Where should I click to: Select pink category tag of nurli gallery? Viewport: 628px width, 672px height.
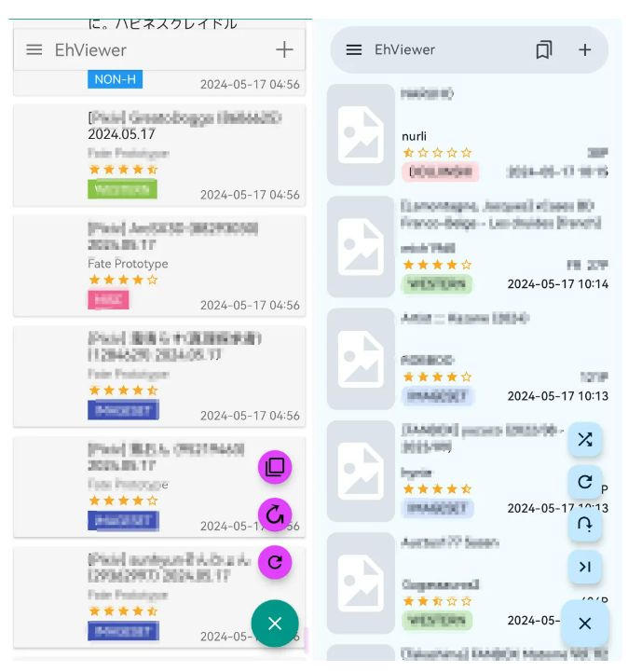pos(441,171)
